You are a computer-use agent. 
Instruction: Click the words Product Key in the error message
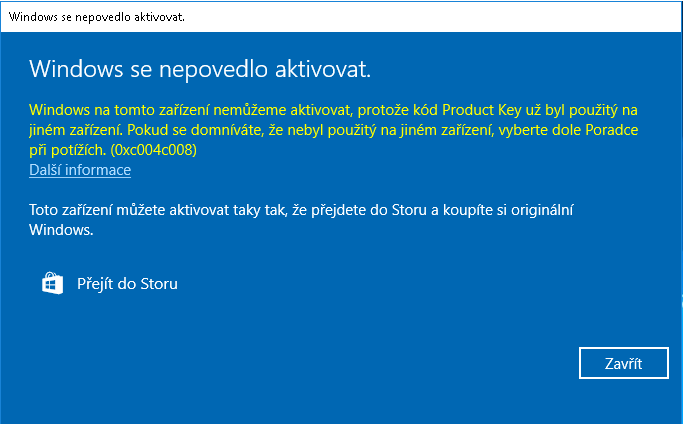482,110
